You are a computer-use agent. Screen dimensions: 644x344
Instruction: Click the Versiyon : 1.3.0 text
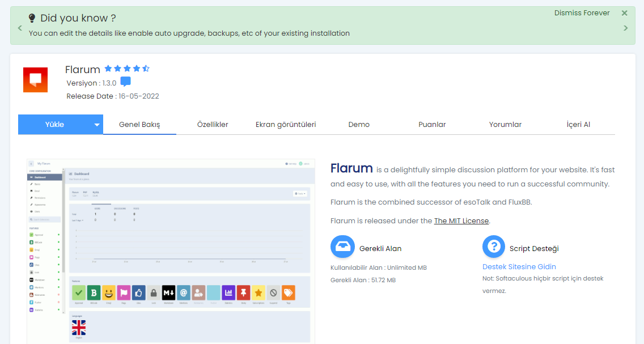click(91, 83)
